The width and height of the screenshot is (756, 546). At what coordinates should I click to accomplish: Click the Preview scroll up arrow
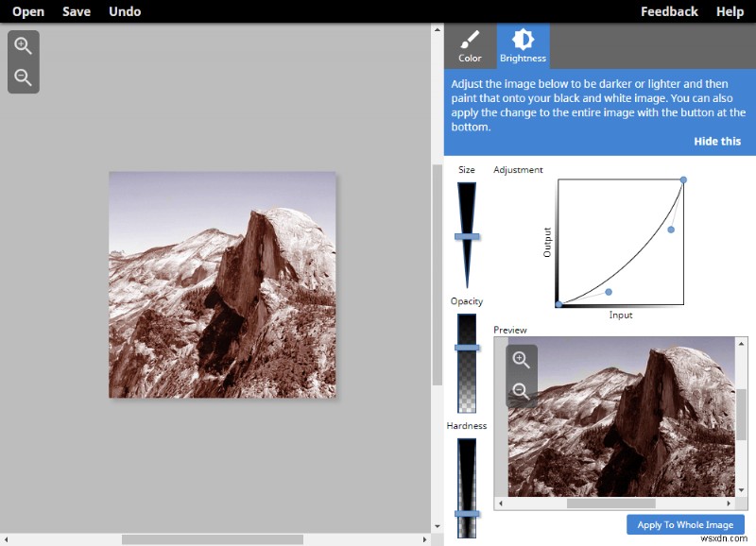point(741,343)
